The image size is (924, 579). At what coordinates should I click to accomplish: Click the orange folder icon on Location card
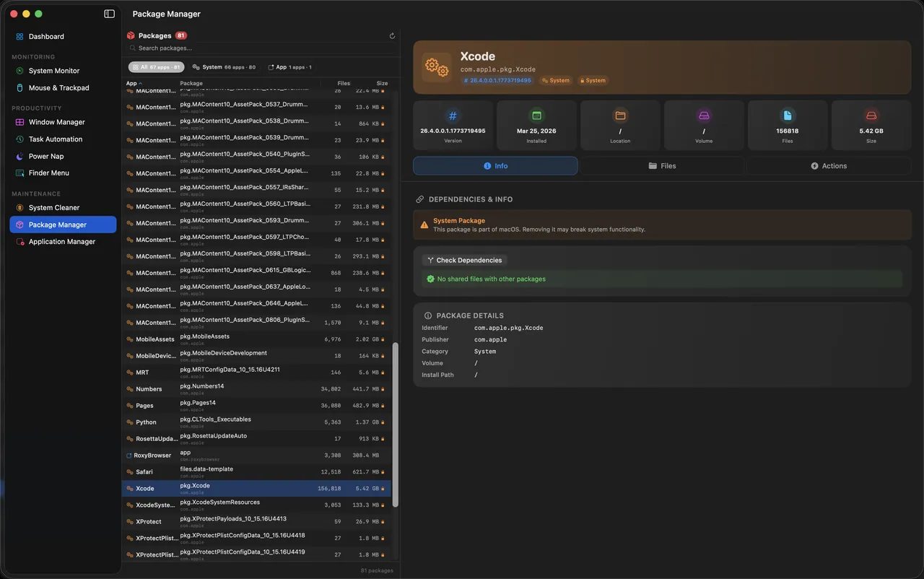tap(620, 116)
